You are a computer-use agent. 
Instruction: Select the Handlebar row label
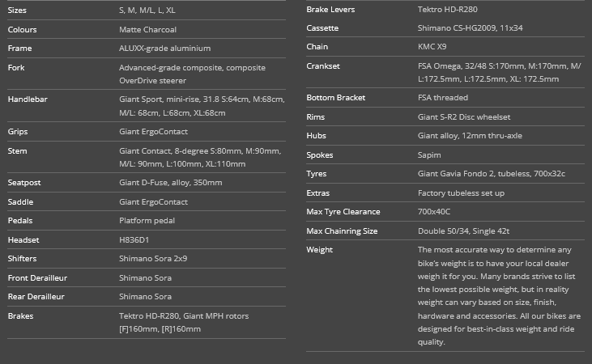point(29,99)
